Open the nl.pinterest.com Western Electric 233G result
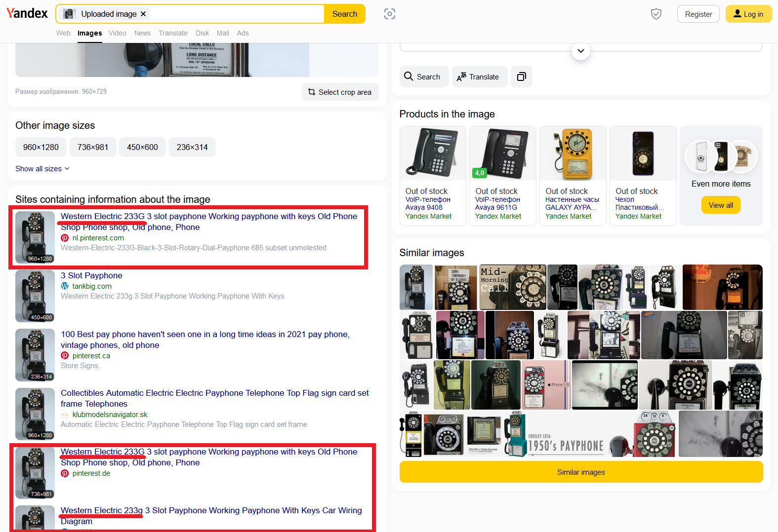Image resolution: width=778 pixels, height=532 pixels. coord(209,222)
